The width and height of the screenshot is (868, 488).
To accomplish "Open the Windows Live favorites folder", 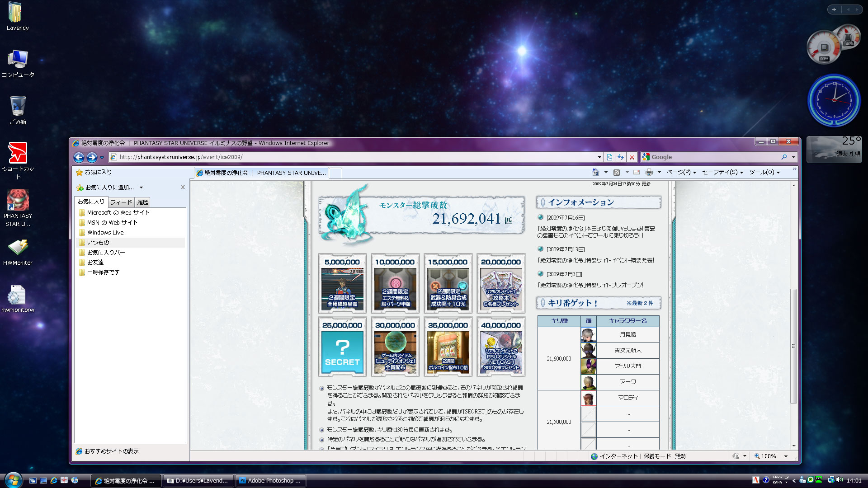I will pos(101,232).
